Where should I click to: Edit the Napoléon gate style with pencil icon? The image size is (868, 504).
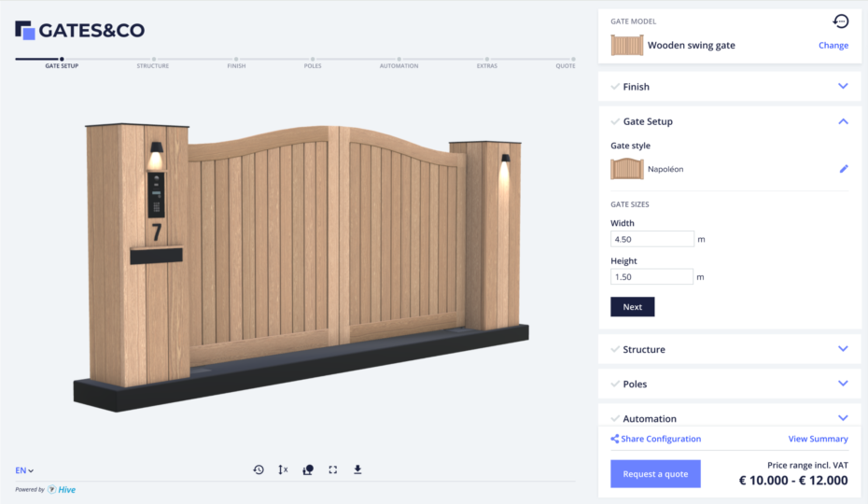(x=844, y=169)
